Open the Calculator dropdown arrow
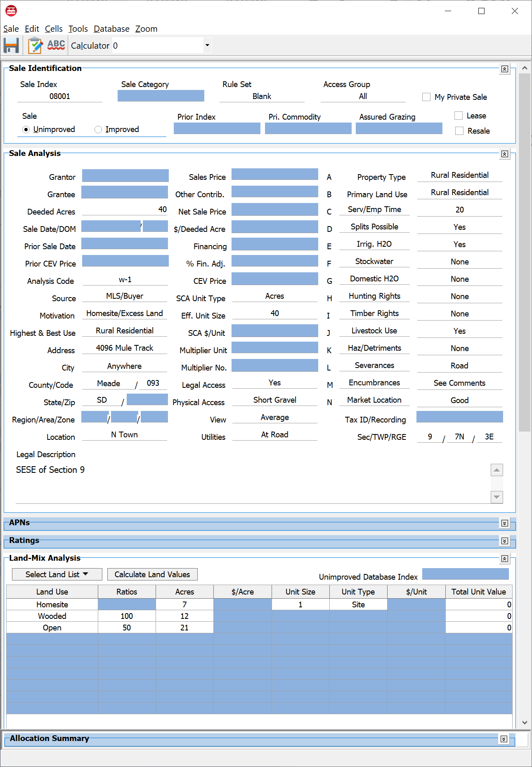 point(207,45)
